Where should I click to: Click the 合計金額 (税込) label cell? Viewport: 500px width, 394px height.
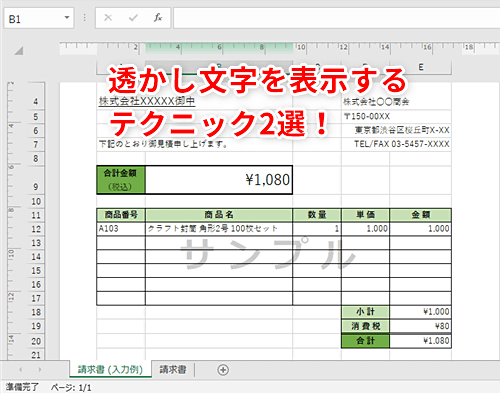tap(121, 180)
